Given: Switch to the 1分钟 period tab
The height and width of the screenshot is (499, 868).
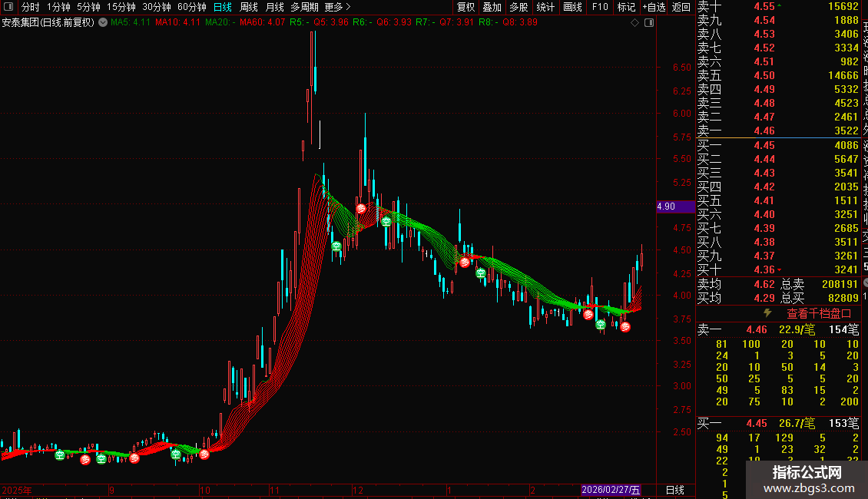Looking at the screenshot, I should point(58,7).
